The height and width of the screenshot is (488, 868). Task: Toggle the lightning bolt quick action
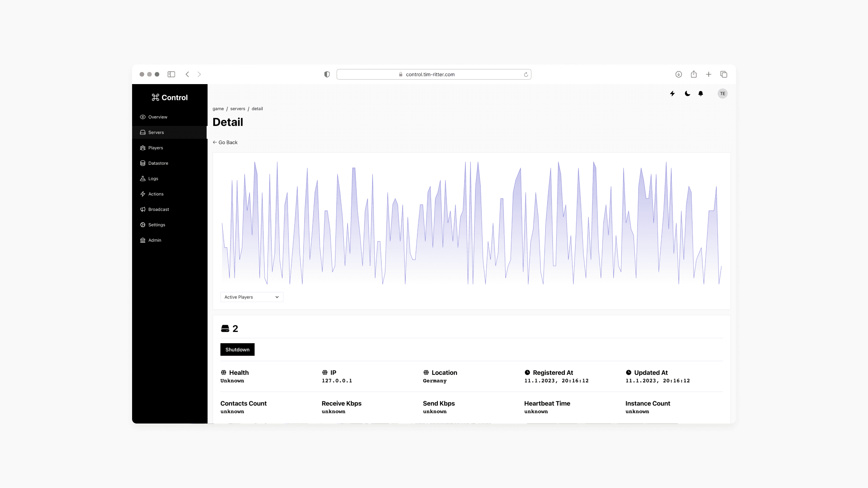click(673, 94)
